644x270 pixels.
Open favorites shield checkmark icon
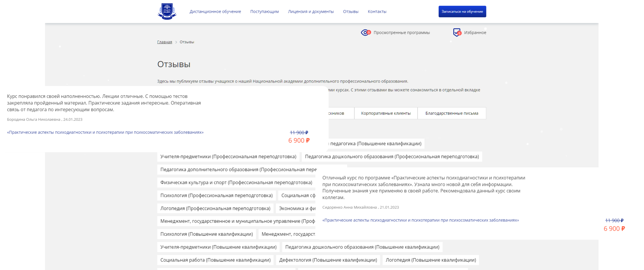click(x=457, y=32)
